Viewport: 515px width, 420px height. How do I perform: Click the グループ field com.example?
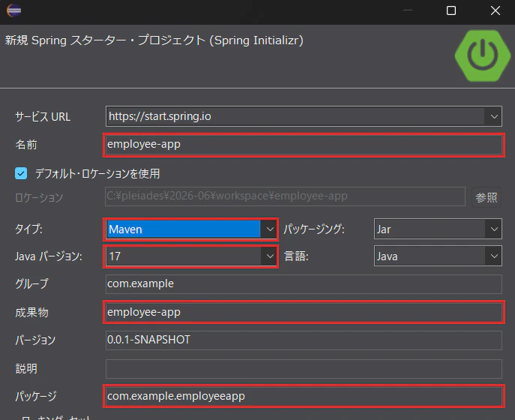click(304, 284)
